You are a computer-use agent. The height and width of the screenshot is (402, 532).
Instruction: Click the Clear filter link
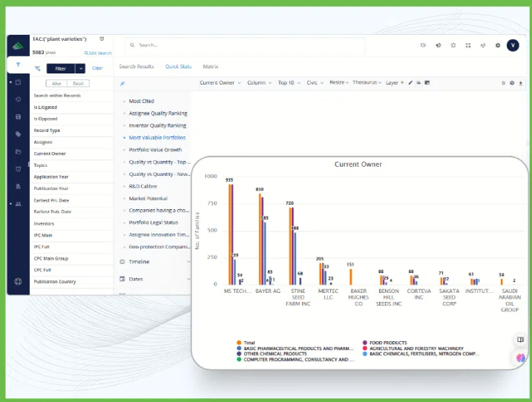coord(97,68)
